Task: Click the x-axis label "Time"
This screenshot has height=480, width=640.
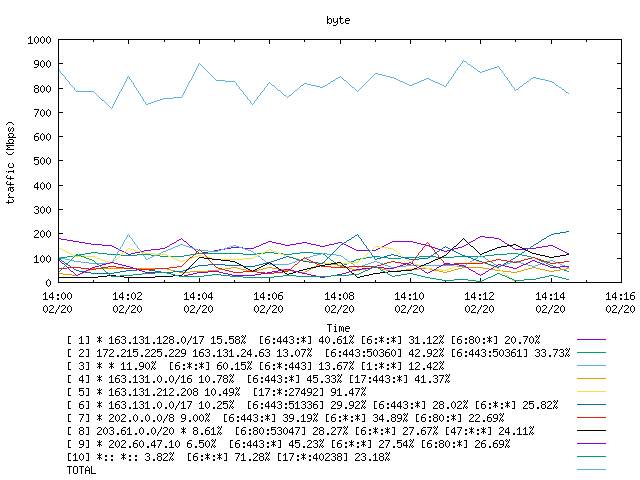Action: pos(338,328)
